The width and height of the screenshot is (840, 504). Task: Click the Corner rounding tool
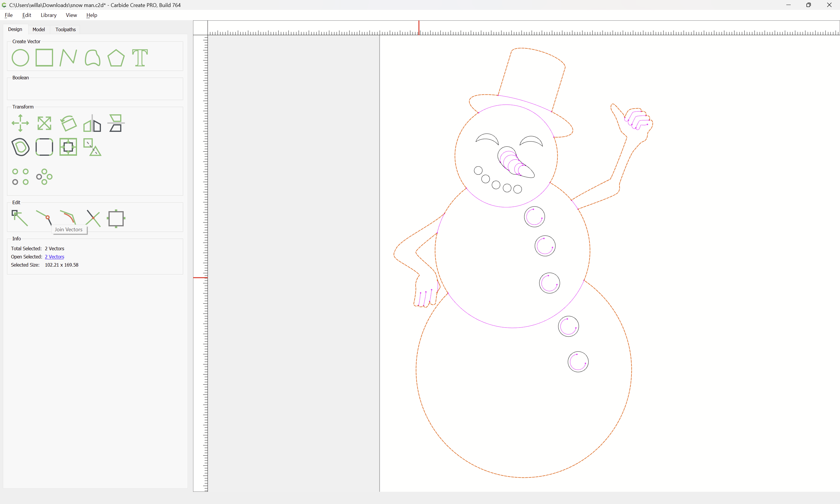(x=44, y=147)
